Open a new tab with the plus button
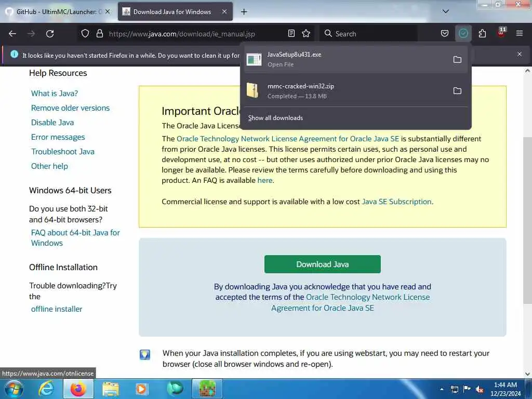This screenshot has width=532, height=399. click(244, 12)
